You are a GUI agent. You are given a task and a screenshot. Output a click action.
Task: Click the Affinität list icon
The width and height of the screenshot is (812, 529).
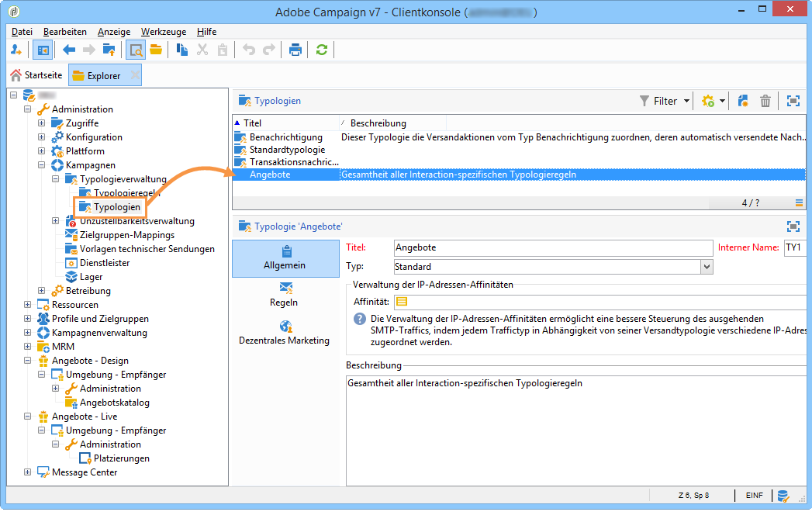(401, 302)
